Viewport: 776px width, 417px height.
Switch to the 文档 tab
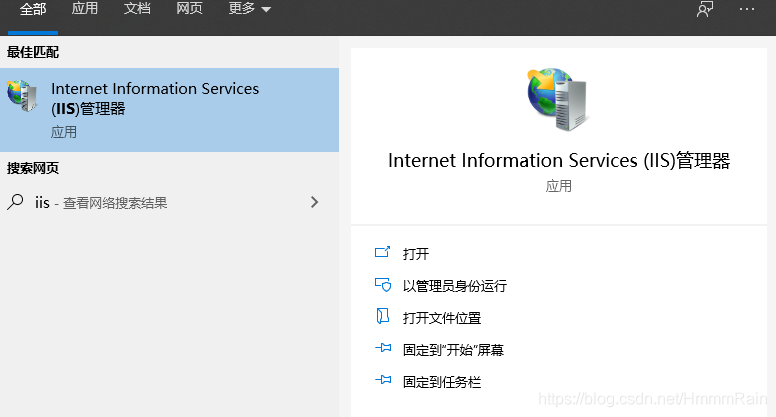click(137, 8)
